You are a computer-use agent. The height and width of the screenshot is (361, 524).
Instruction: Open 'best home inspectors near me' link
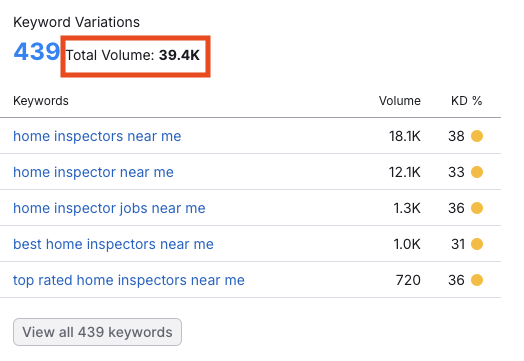click(x=113, y=244)
